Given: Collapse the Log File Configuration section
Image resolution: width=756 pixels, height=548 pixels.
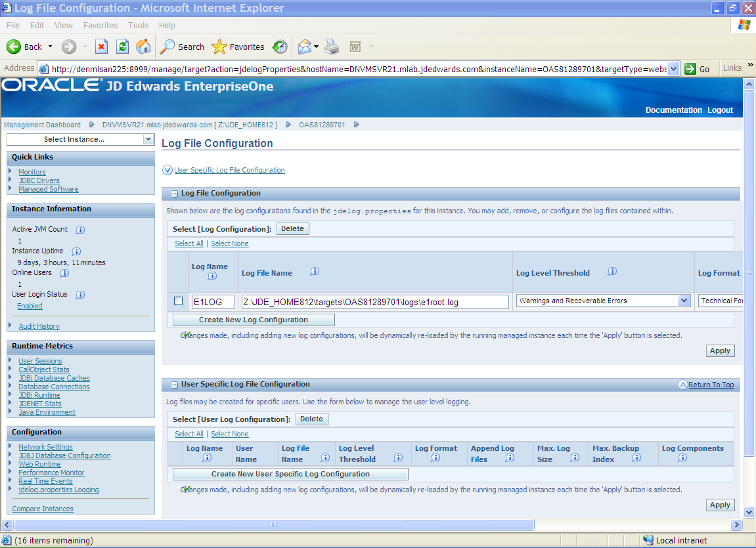Looking at the screenshot, I should coord(175,194).
